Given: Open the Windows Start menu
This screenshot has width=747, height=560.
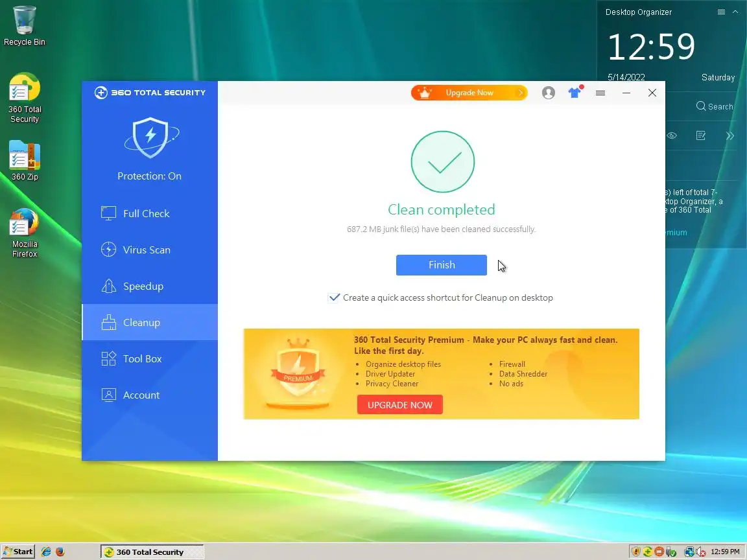Looking at the screenshot, I should [18, 552].
